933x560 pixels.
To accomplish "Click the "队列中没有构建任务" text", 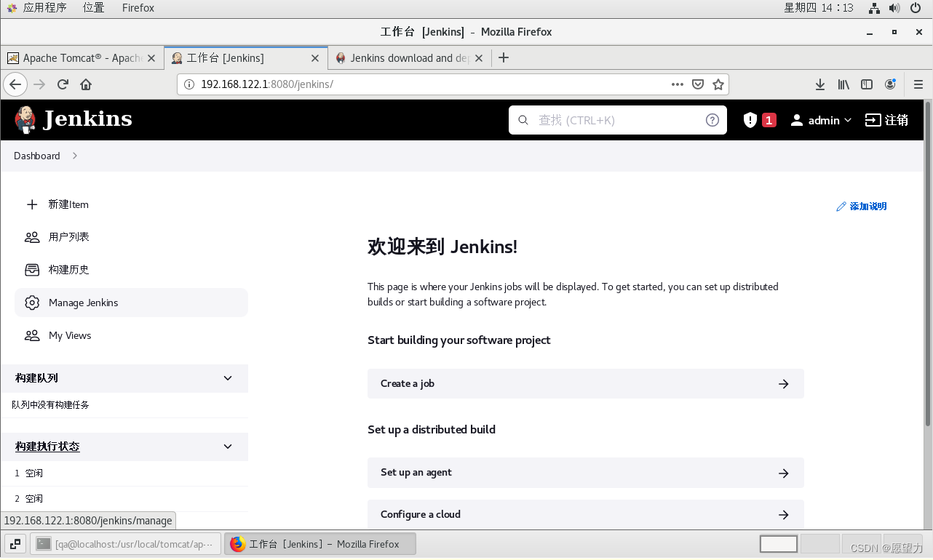I will pyautogui.click(x=51, y=405).
